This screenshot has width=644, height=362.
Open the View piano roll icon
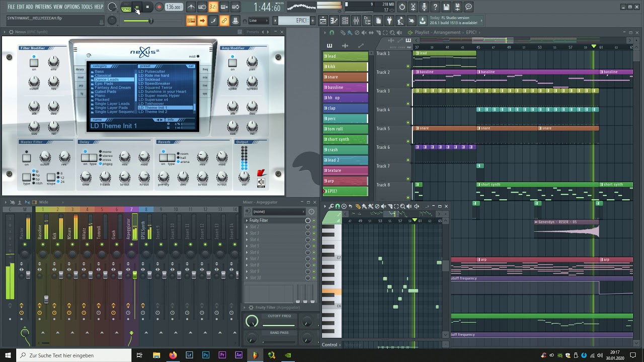point(334,21)
